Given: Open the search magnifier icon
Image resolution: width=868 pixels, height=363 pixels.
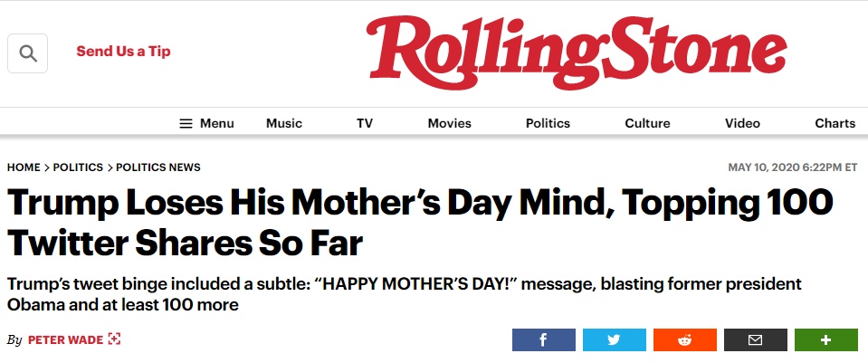Looking at the screenshot, I should [27, 53].
